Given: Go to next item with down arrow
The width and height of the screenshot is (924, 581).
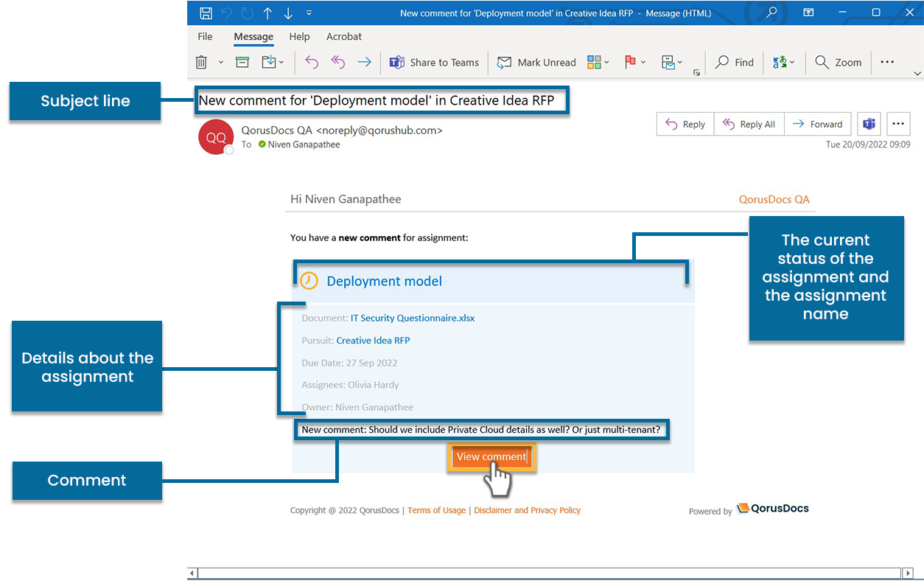Looking at the screenshot, I should (288, 13).
